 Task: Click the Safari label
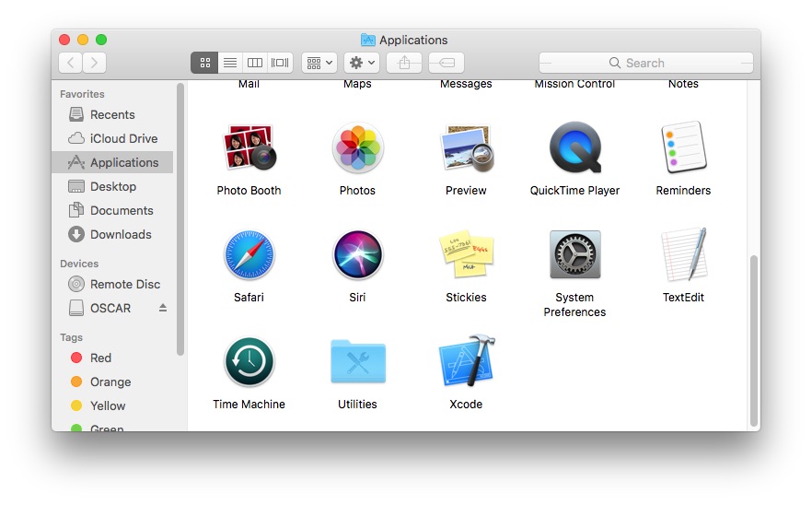[249, 297]
